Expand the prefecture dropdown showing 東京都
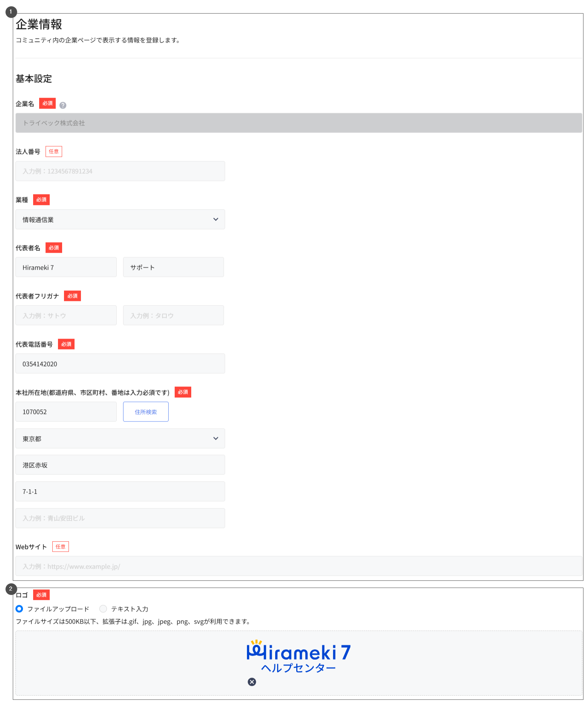 click(120, 438)
